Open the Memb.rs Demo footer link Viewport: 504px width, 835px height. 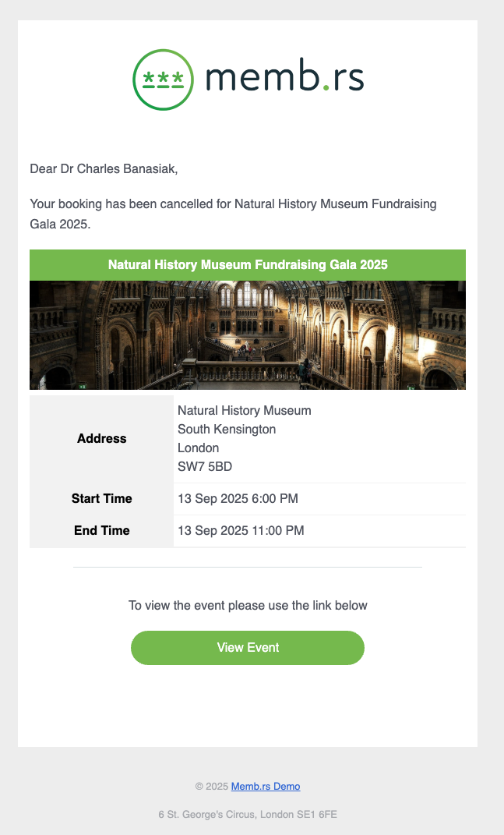266,787
